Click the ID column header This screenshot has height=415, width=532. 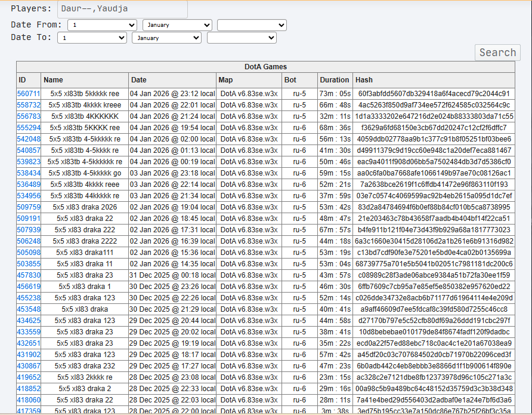point(29,80)
